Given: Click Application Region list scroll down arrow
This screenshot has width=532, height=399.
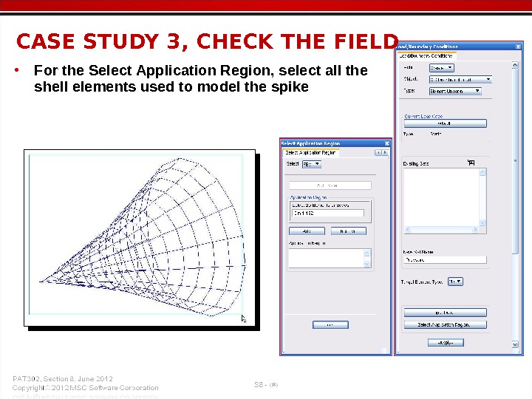Looking at the screenshot, I should (x=366, y=265).
